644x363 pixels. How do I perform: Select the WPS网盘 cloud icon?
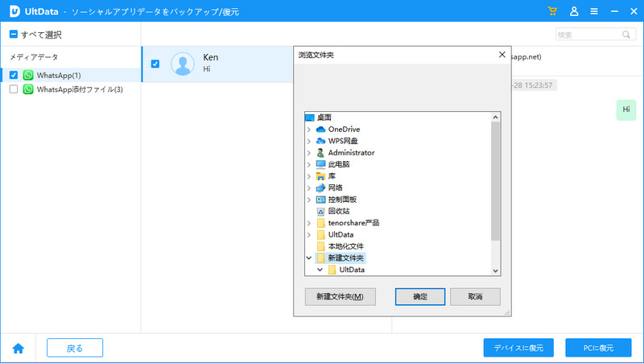pos(320,141)
